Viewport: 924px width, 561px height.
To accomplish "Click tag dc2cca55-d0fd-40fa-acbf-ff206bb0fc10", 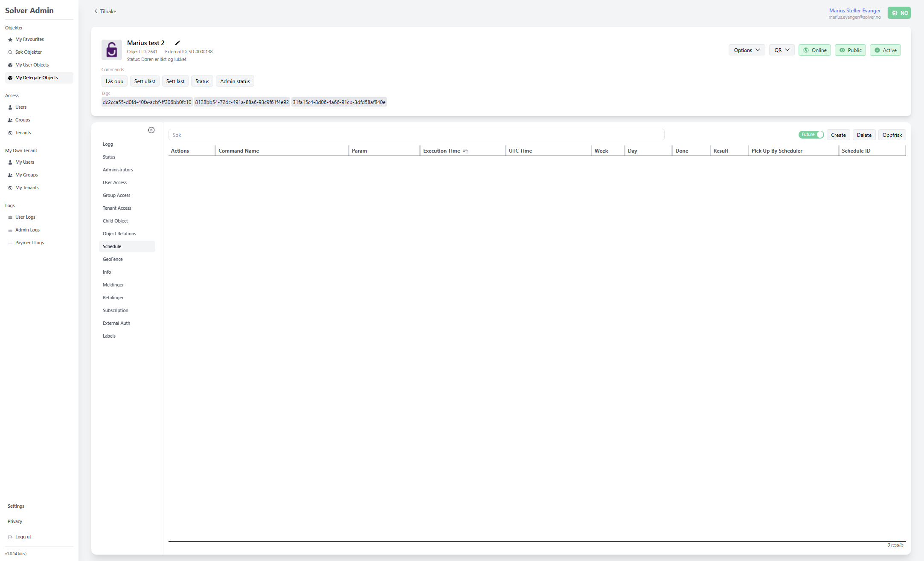I will coord(147,102).
